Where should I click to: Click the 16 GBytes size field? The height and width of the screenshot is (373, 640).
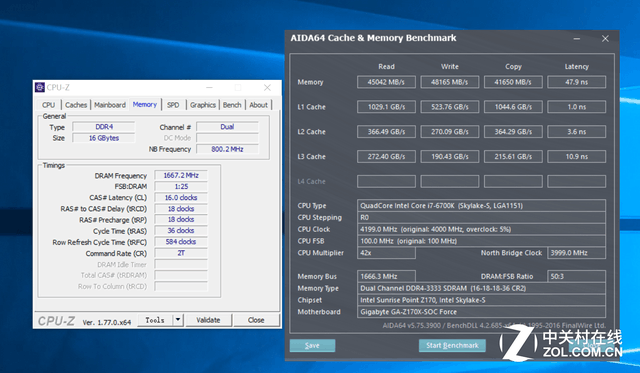point(104,138)
